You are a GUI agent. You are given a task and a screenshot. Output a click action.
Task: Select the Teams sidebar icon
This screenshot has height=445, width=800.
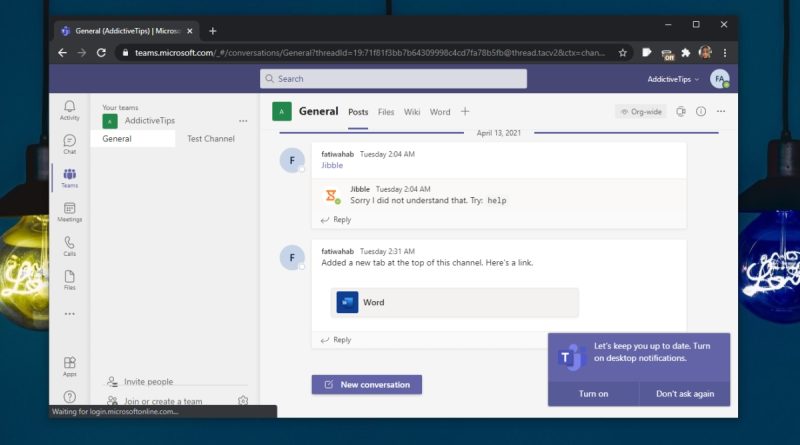point(69,178)
